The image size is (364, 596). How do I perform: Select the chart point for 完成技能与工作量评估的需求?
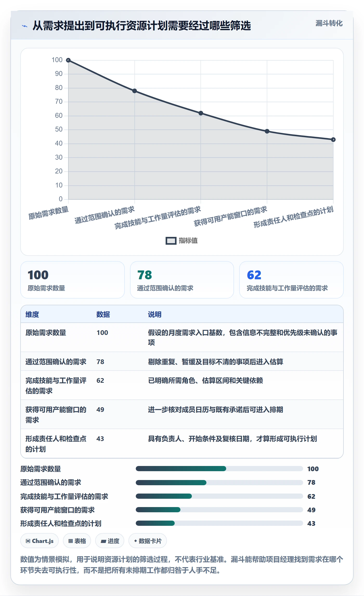pos(201,113)
